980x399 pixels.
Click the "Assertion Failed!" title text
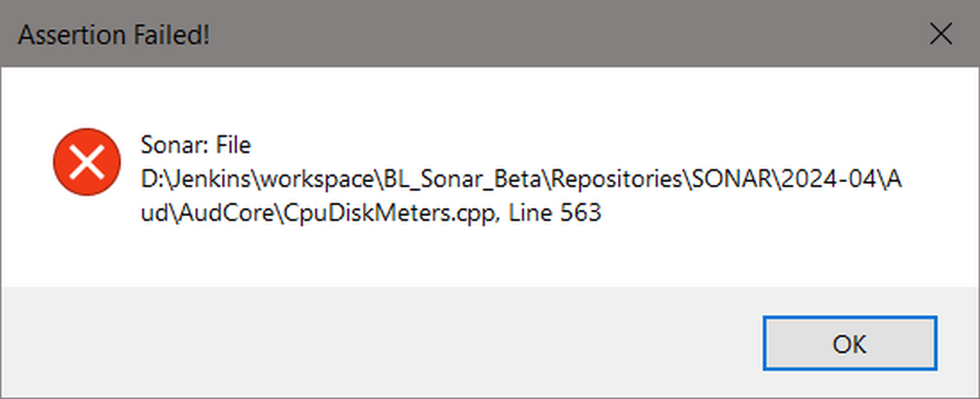[x=114, y=36]
